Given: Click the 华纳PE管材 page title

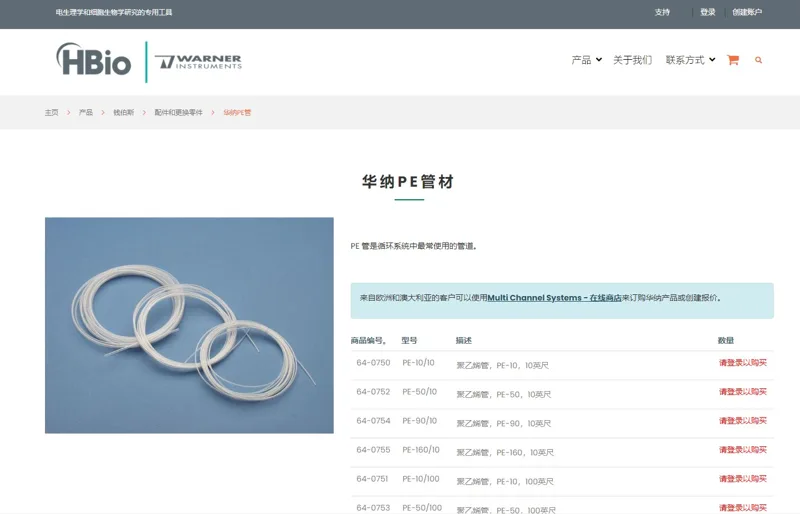Looking at the screenshot, I should point(408,182).
